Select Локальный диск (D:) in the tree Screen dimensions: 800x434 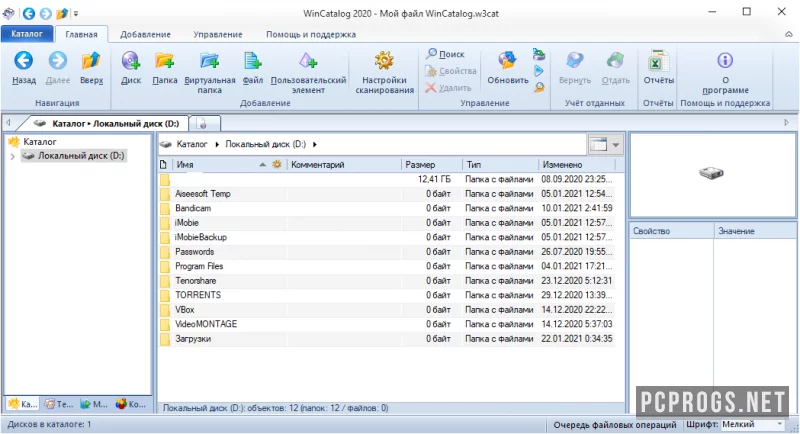(74, 156)
